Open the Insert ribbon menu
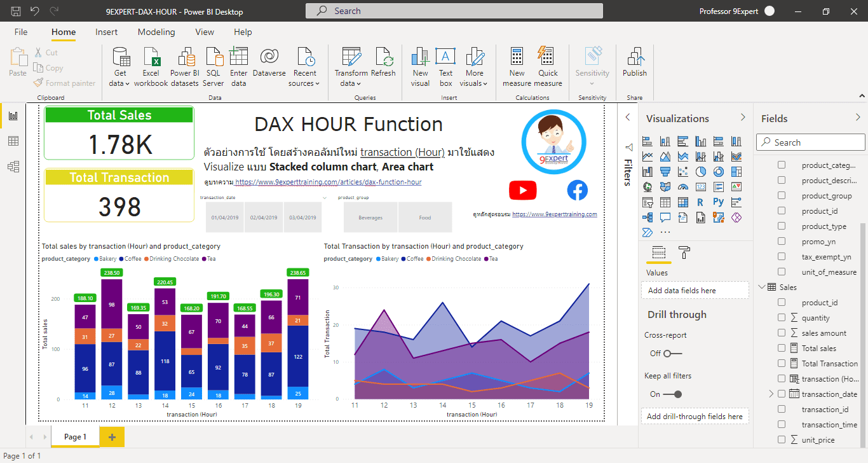Image resolution: width=868 pixels, height=463 pixels. pyautogui.click(x=106, y=32)
